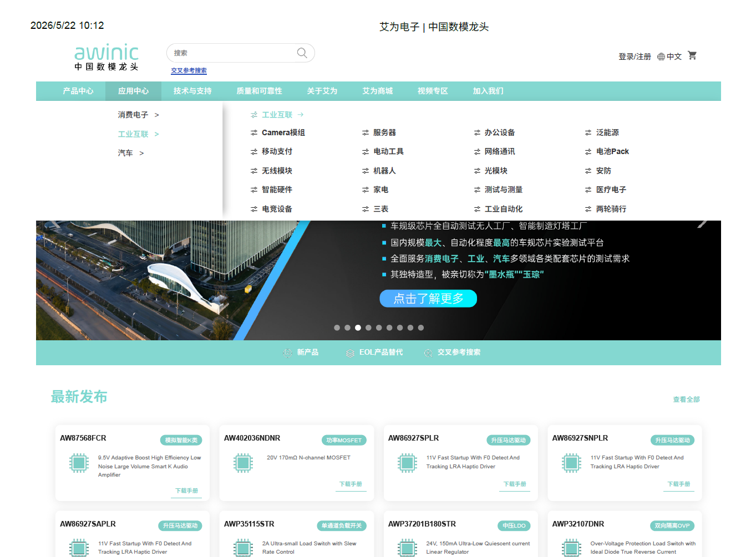Screen dimensions: 756x557
Task: Open the 艾为商城 menu
Action: (x=378, y=91)
